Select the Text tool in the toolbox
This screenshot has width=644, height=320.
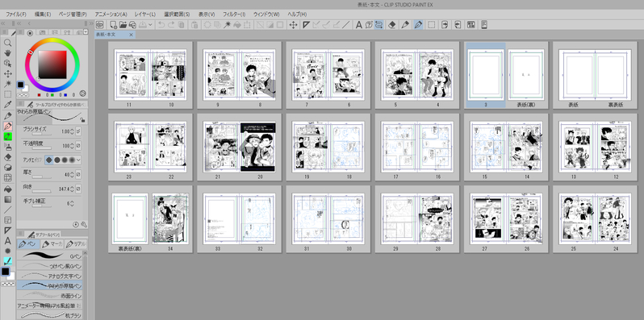(x=7, y=241)
